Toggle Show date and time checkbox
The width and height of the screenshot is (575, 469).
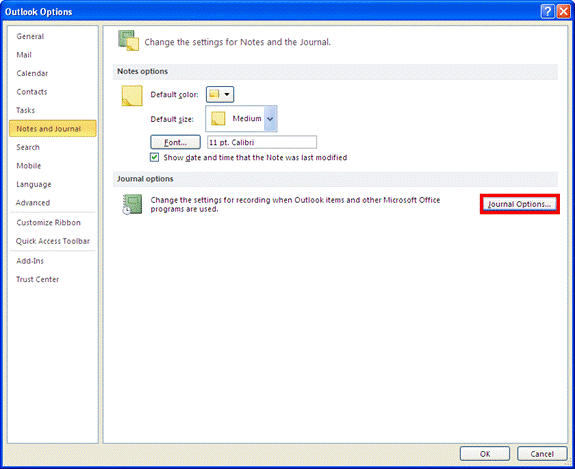pos(154,157)
